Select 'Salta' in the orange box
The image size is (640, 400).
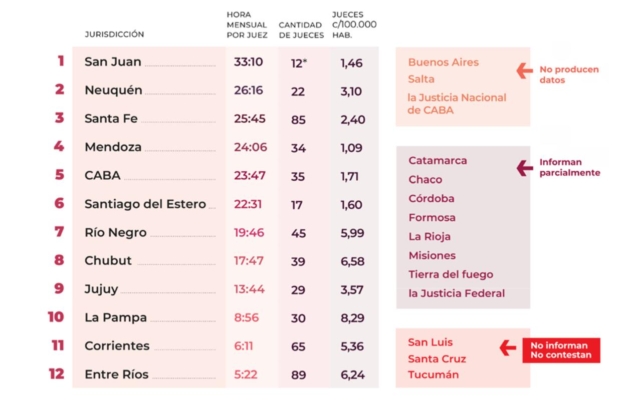(423, 79)
